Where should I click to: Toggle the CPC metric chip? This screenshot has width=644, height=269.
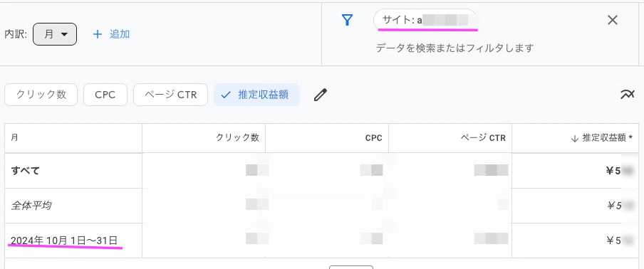pyautogui.click(x=105, y=95)
